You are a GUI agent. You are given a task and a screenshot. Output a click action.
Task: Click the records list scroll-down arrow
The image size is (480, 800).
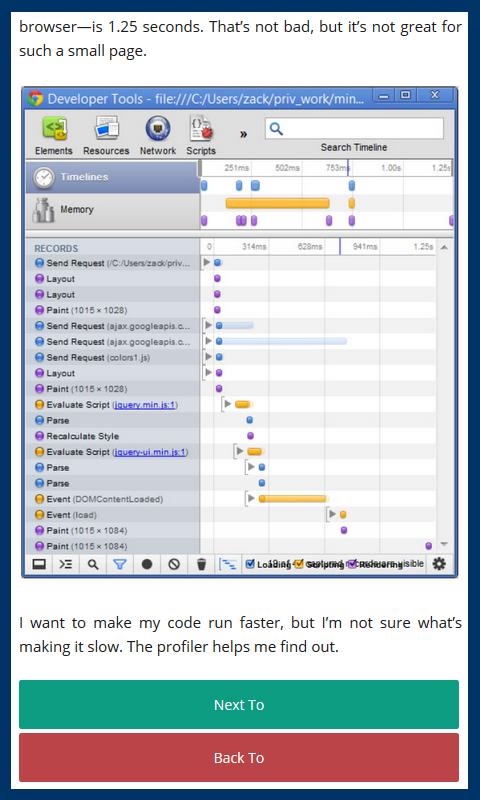coord(444,544)
